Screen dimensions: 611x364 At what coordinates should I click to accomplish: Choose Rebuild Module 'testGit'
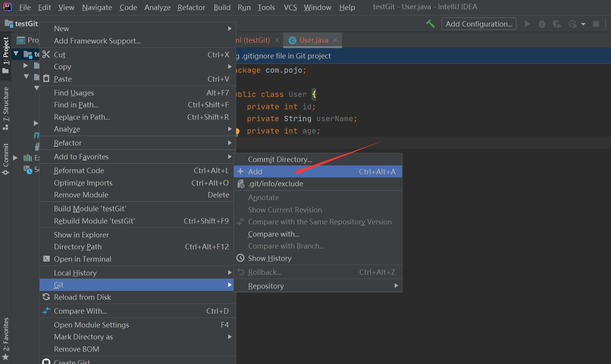(x=138, y=221)
